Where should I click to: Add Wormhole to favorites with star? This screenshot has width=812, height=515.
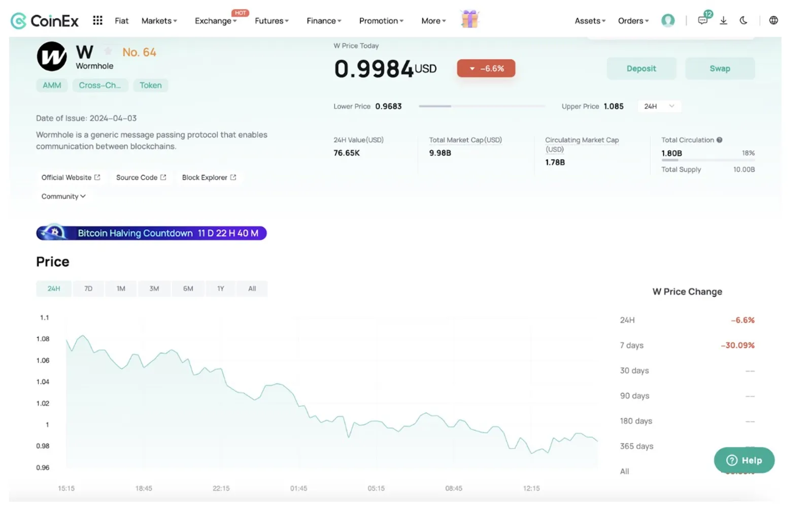[108, 51]
